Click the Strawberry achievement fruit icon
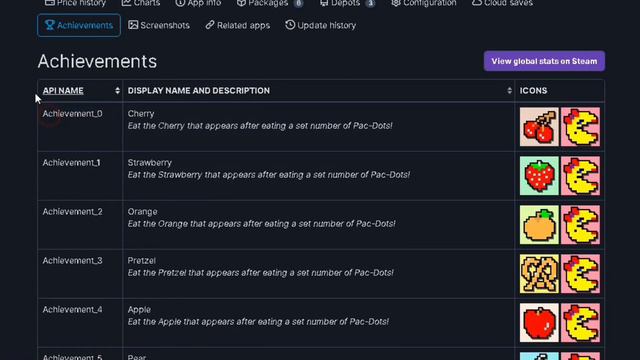Viewport: 640px width, 360px height. pyautogui.click(x=539, y=176)
